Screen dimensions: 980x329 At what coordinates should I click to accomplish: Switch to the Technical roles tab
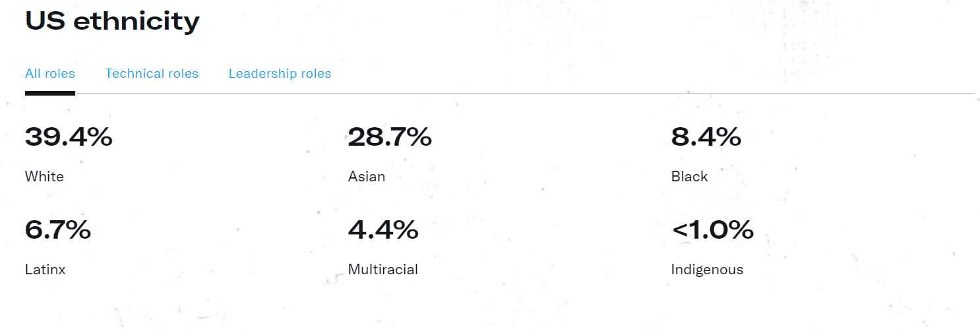coord(152,74)
